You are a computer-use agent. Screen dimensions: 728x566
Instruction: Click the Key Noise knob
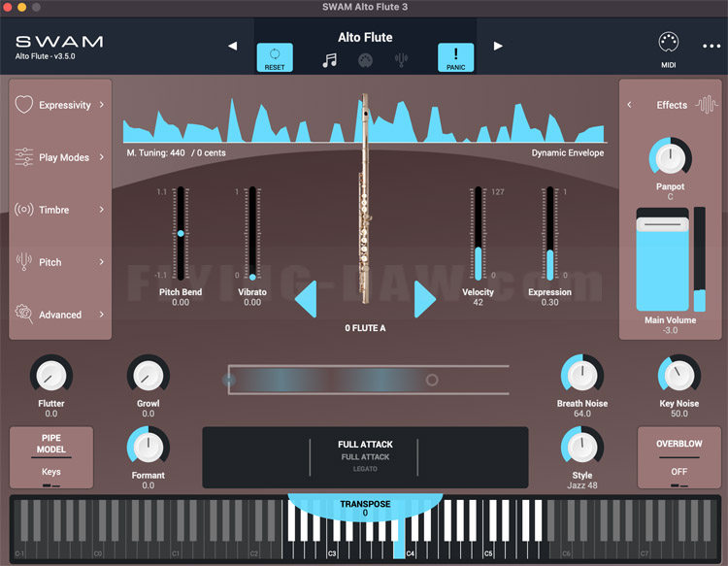pos(678,376)
